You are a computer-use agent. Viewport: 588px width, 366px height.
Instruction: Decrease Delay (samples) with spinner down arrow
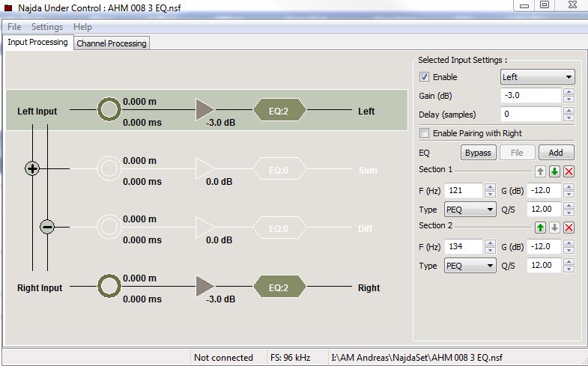pos(569,118)
